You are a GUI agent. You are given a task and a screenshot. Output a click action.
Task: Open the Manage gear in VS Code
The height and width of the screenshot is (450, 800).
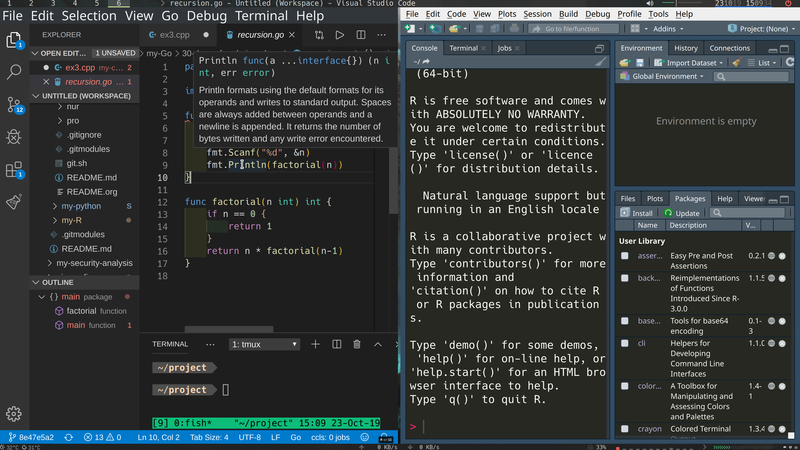[x=14, y=413]
